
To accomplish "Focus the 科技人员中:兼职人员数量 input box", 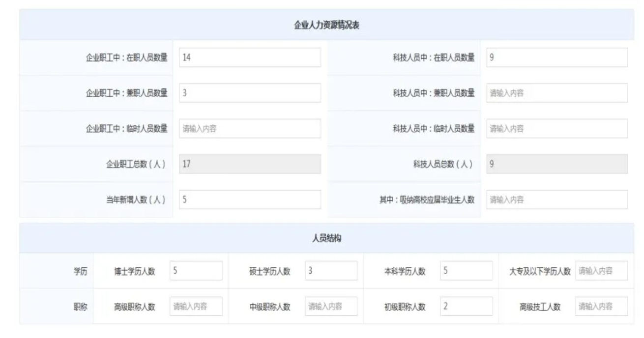I will coord(557,93).
